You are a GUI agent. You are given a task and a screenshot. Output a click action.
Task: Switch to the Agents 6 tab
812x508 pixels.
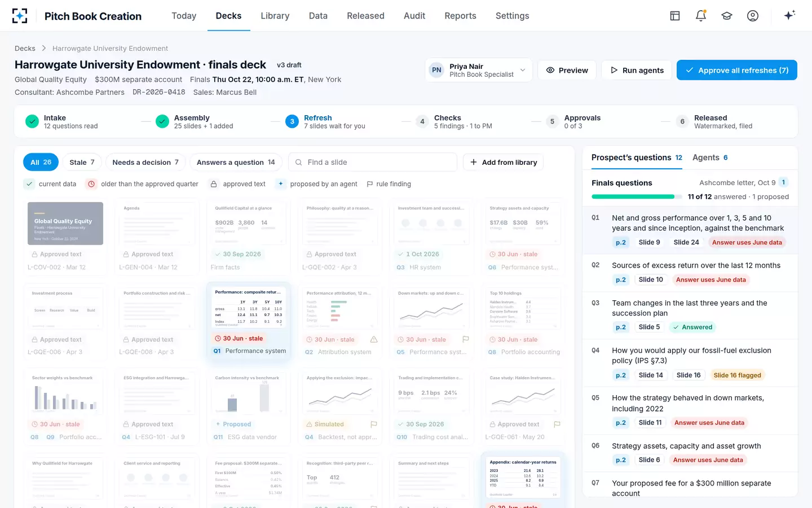710,157
